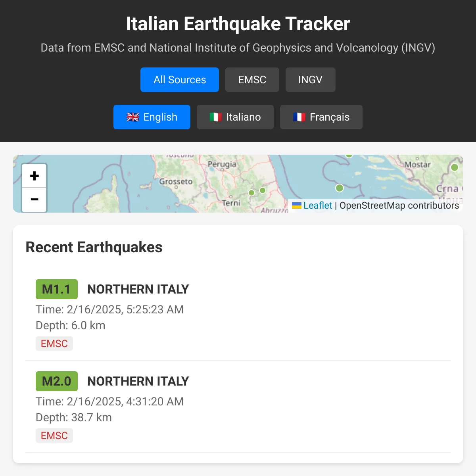
Task: Click the Italian flag icon
Action: (x=216, y=117)
